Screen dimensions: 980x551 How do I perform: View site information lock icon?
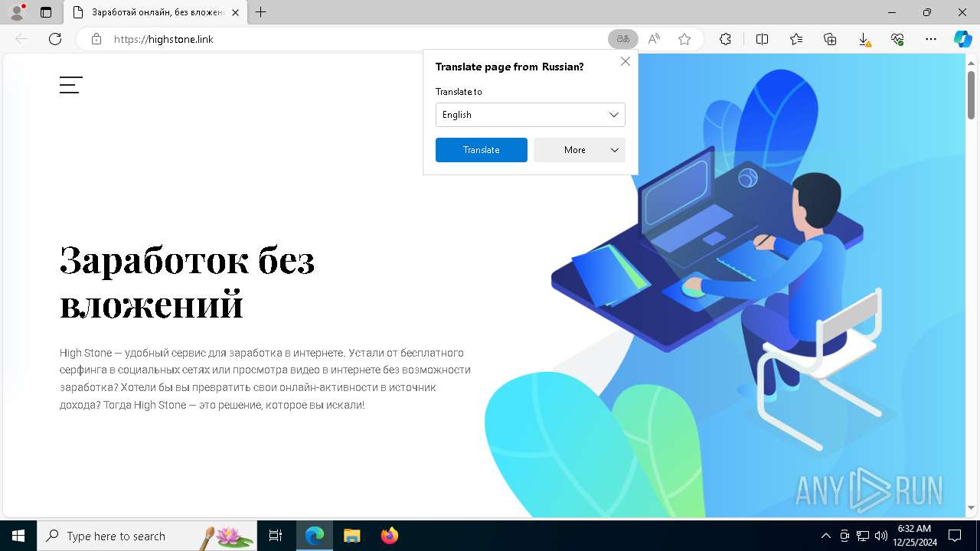click(x=96, y=39)
